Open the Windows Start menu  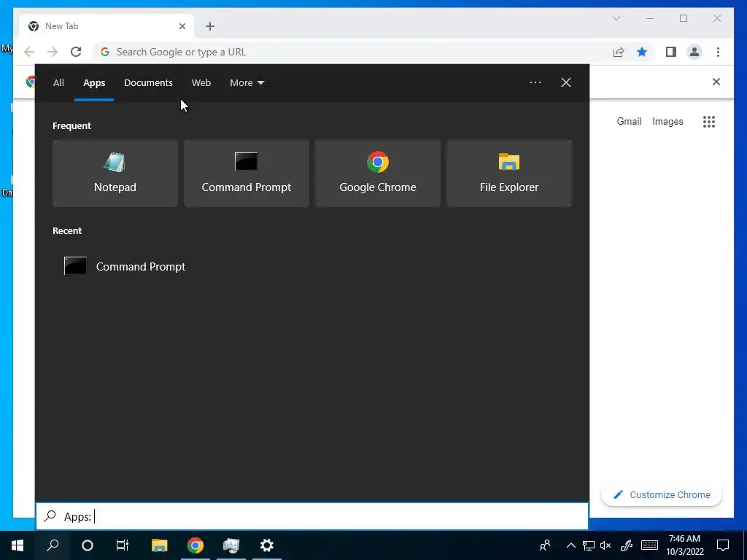(18, 545)
